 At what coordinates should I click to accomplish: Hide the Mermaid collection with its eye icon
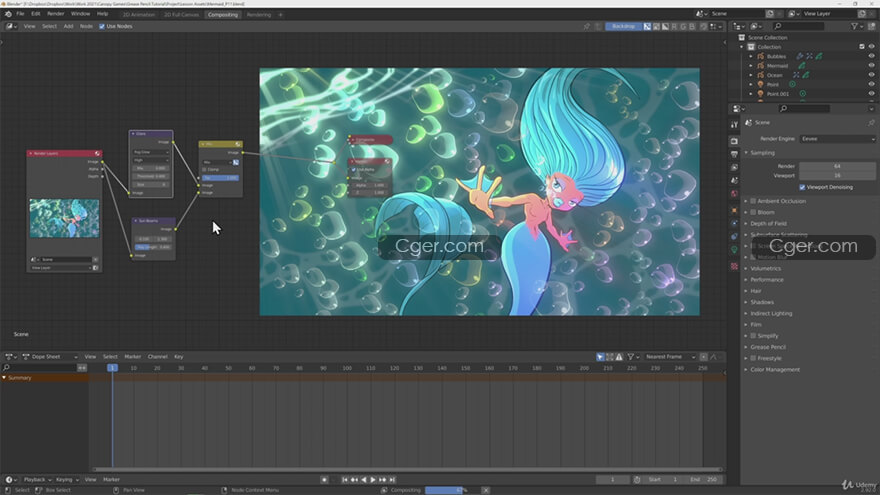870,66
